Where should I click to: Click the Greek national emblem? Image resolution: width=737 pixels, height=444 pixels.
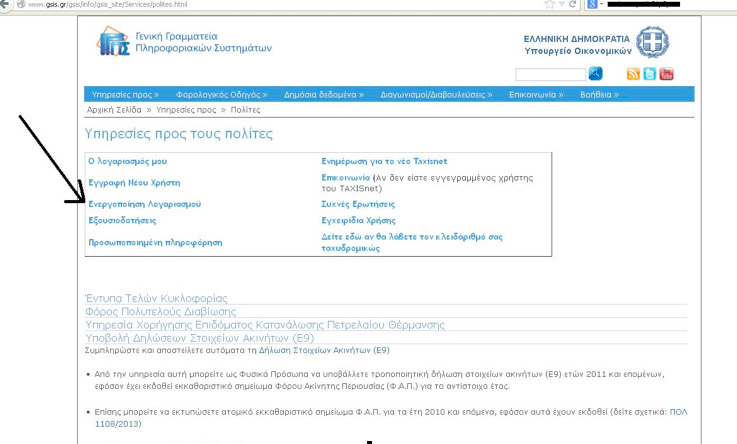(652, 43)
